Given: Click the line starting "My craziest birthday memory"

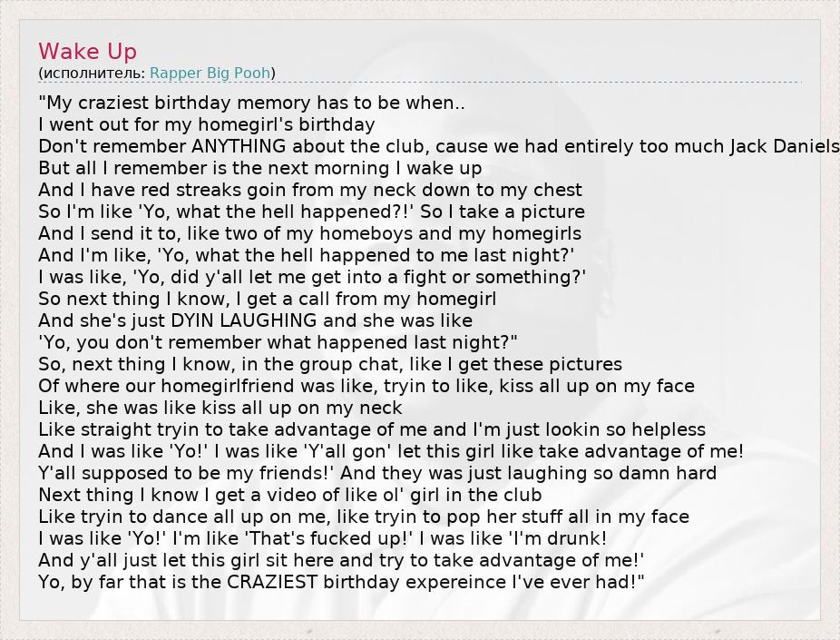Looking at the screenshot, I should (x=252, y=103).
